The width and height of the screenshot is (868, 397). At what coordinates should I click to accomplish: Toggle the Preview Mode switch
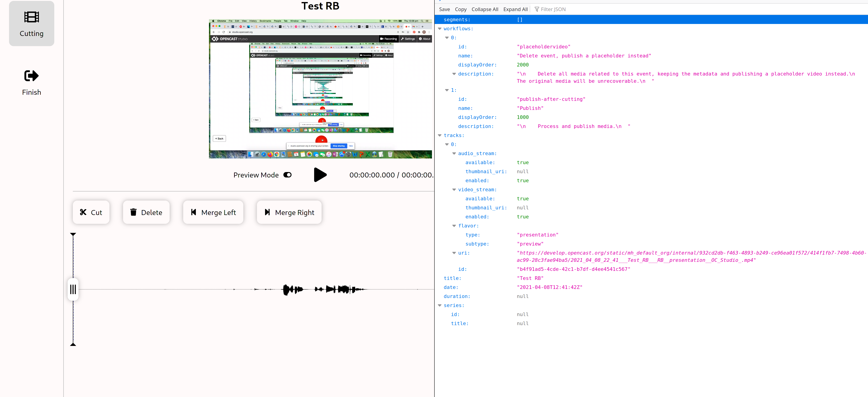pyautogui.click(x=287, y=175)
